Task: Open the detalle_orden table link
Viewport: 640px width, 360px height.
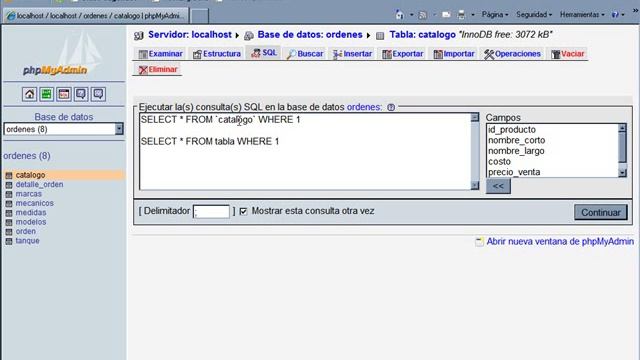Action: [39, 184]
